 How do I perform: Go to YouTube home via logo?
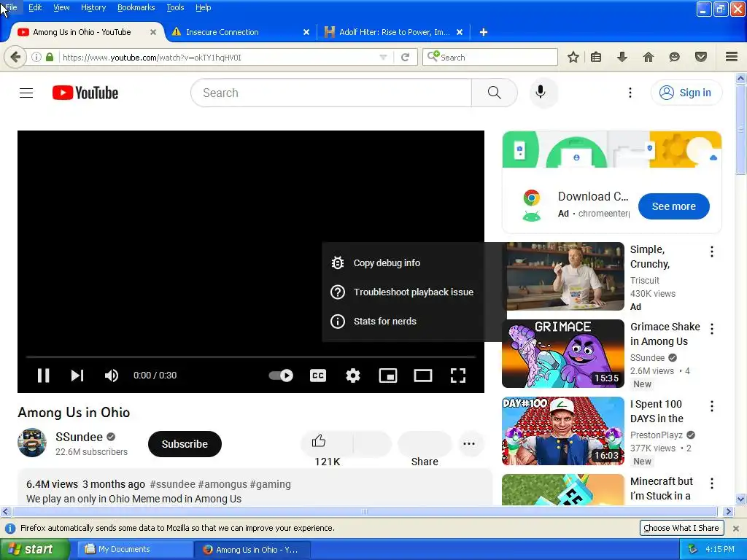pyautogui.click(x=85, y=93)
